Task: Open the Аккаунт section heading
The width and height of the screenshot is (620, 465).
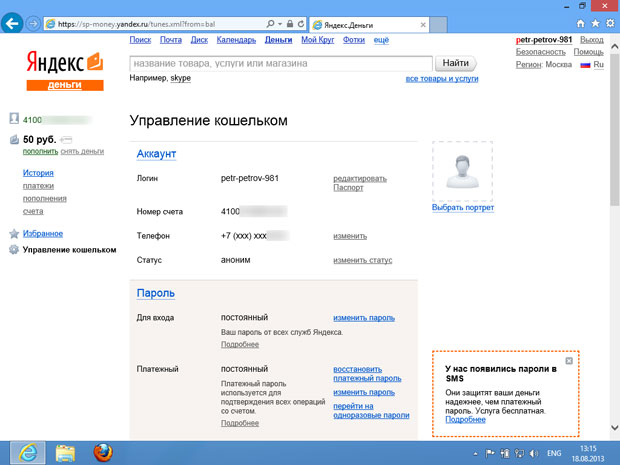Action: 156,154
